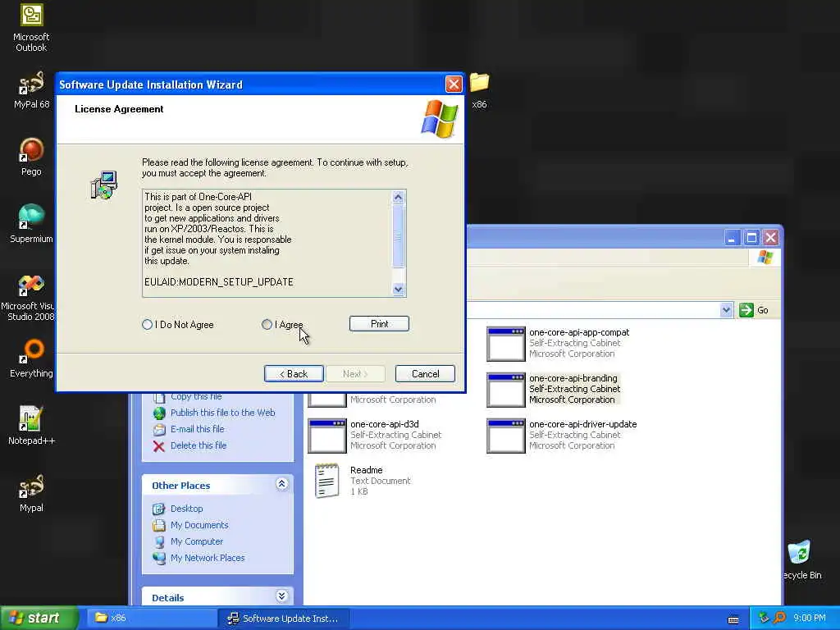Select one-core-api-app-compat cabinet icon

505,344
